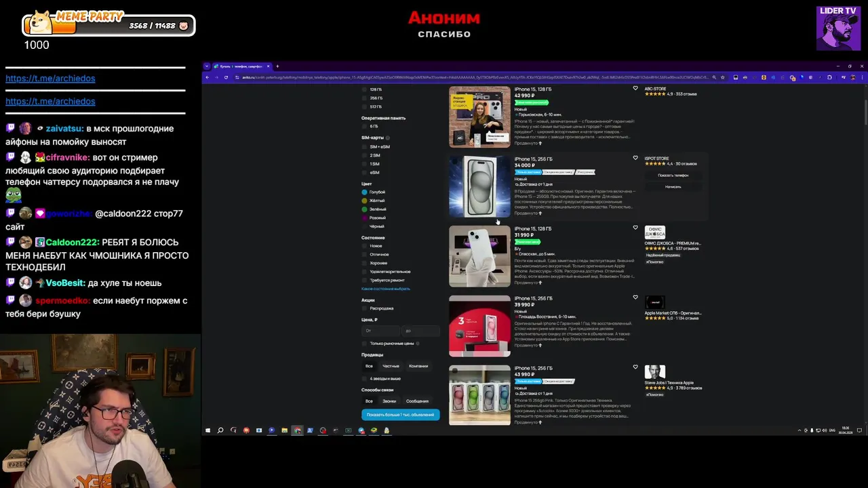This screenshot has width=868, height=488.
Task: Open the first t.me/archiedos link
Action: point(50,79)
